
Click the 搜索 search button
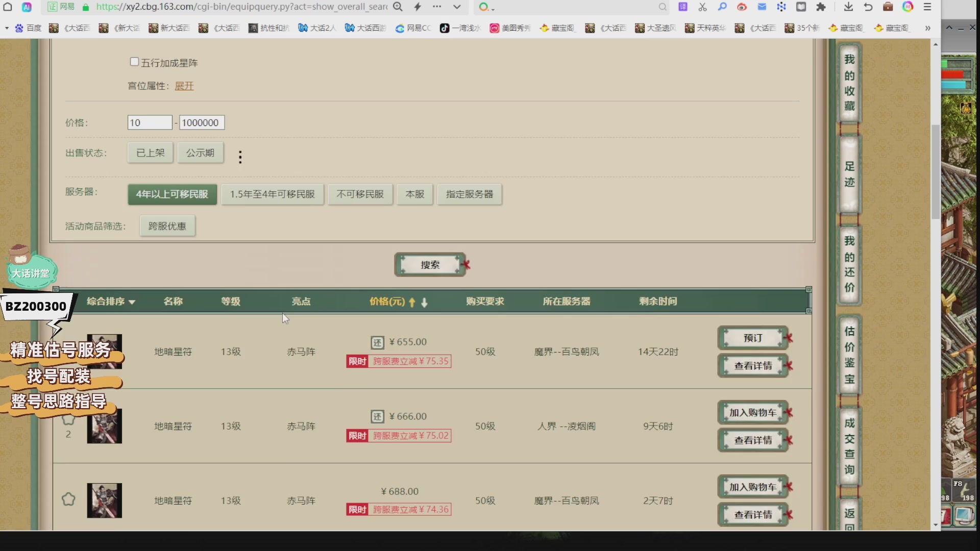pos(430,265)
